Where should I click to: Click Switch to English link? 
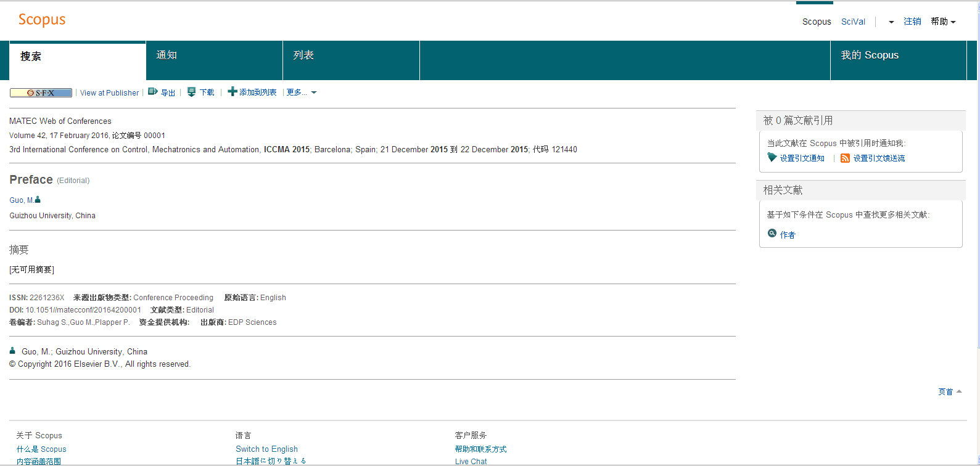(266, 449)
